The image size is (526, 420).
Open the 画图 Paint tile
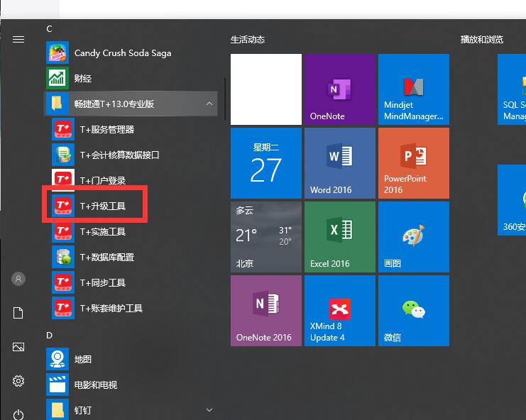pos(414,237)
